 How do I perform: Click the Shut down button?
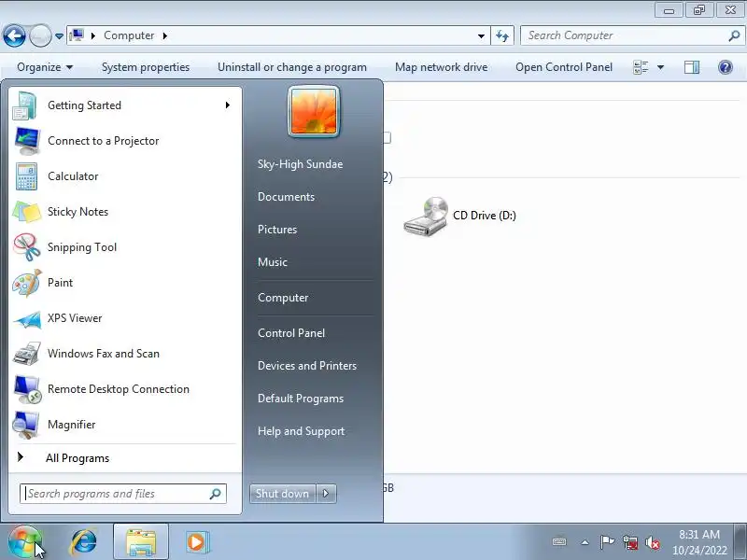tap(283, 494)
